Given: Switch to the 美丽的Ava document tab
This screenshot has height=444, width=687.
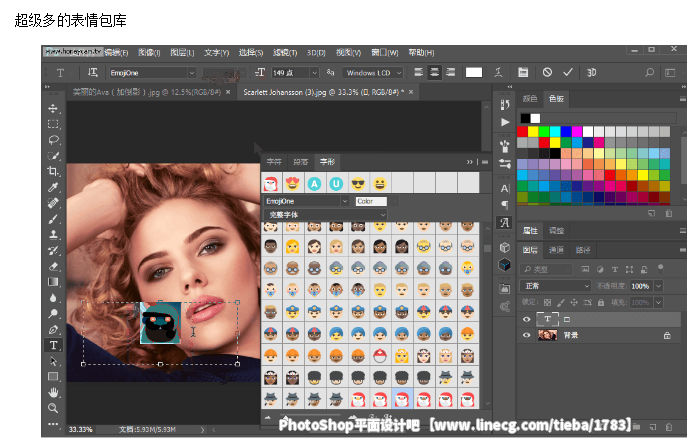Looking at the screenshot, I should [x=147, y=92].
